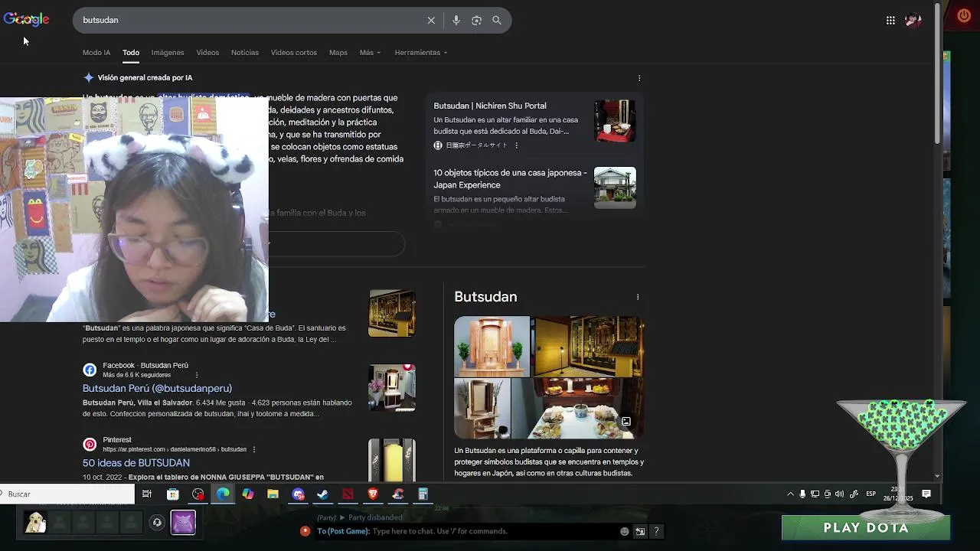Click the Facebook site icon
The height and width of the screenshot is (551, 980).
coord(90,370)
